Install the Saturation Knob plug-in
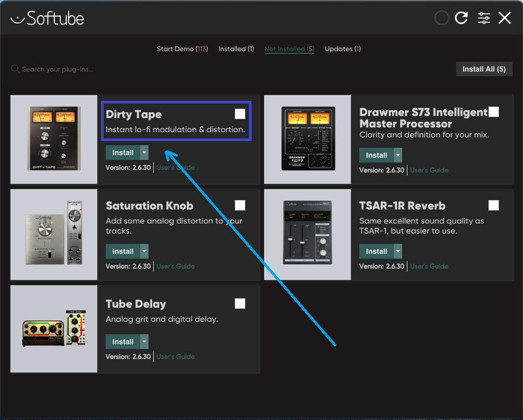The height and width of the screenshot is (420, 523). pyautogui.click(x=123, y=251)
